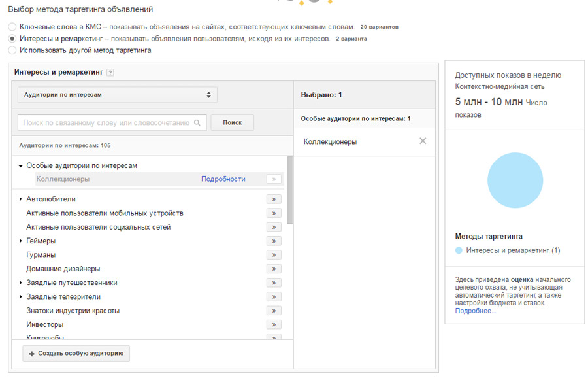The image size is (588, 378).
Task: Add Автолюбители with its double-arrow icon
Action: click(274, 198)
